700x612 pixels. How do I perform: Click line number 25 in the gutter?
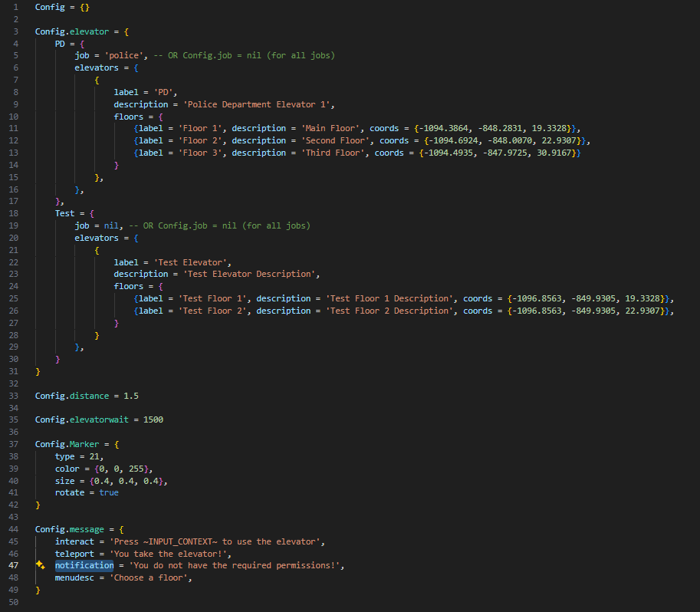click(14, 298)
